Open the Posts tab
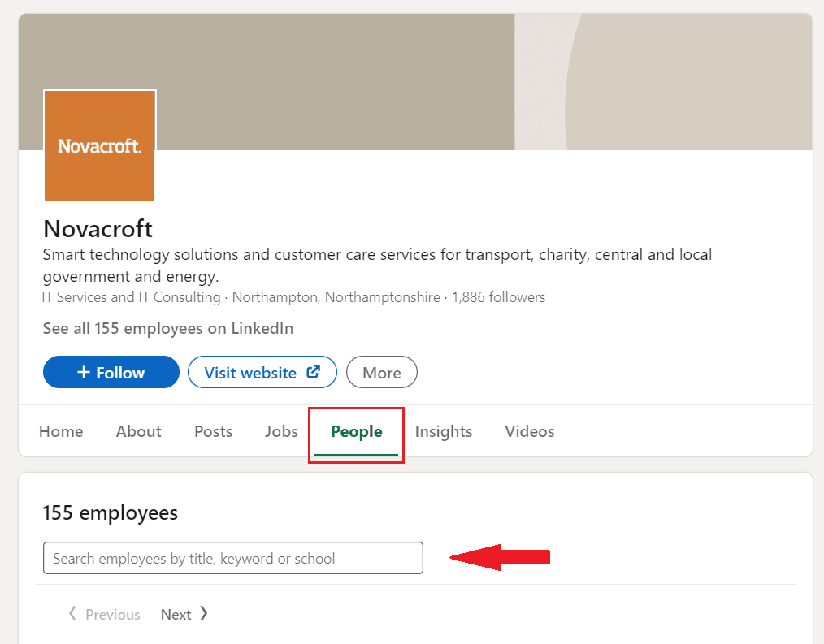Viewport: 824px width, 644px height. point(214,431)
